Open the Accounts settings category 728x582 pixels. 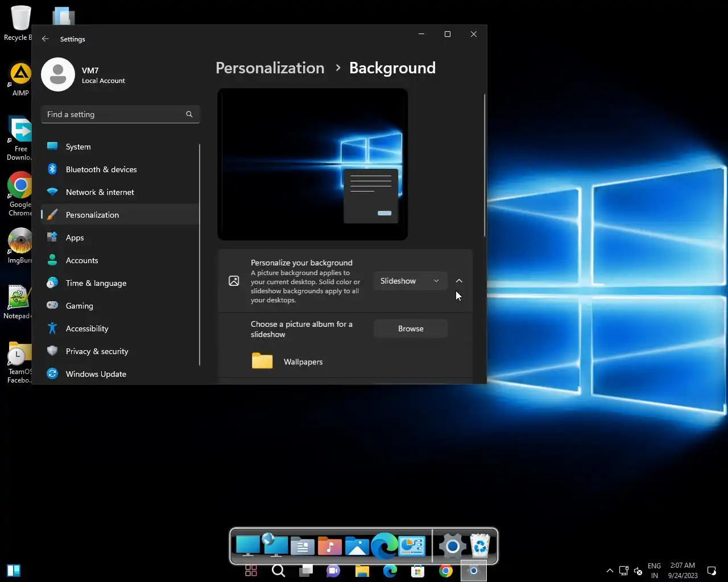[x=120, y=260]
